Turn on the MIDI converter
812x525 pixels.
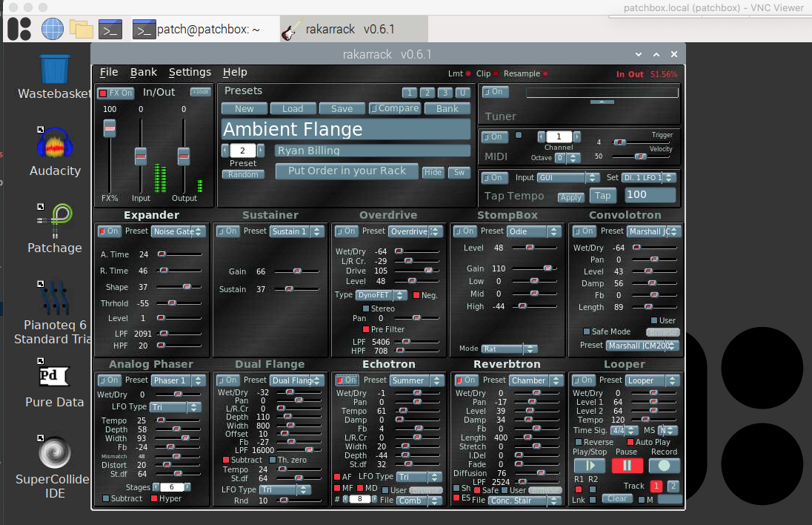point(495,137)
